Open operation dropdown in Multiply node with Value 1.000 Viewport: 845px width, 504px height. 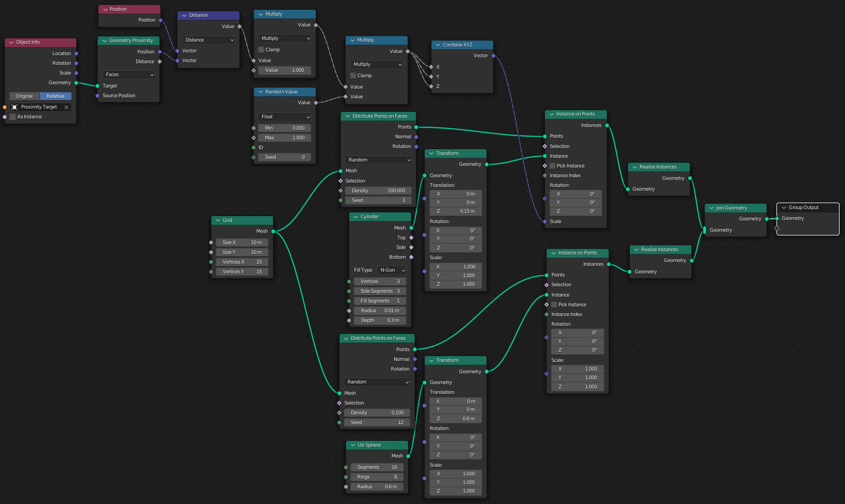tap(284, 38)
